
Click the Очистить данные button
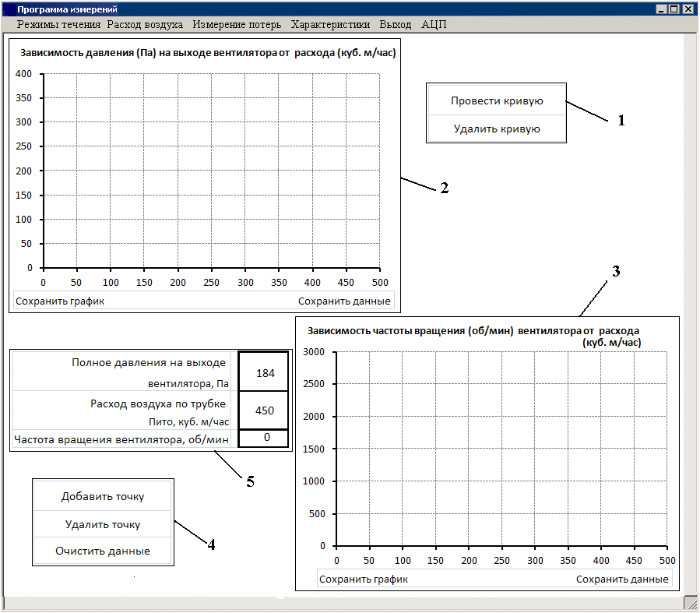(103, 551)
